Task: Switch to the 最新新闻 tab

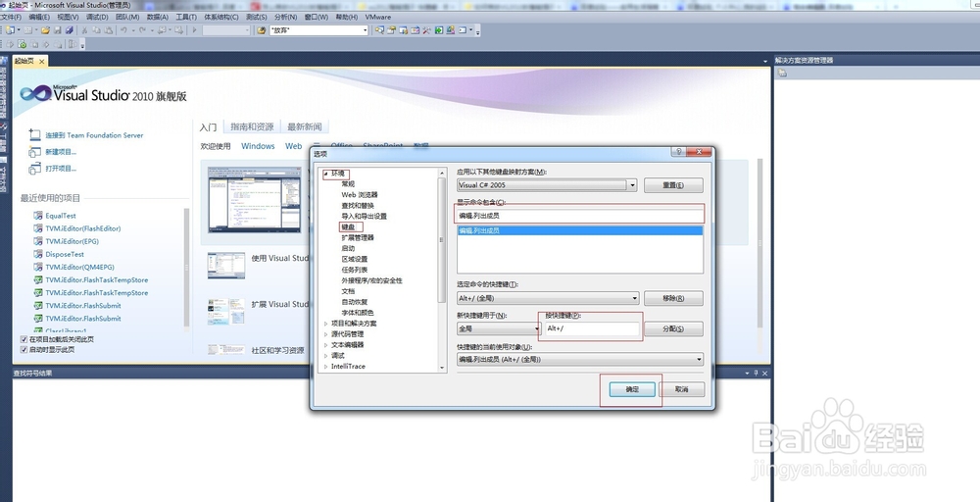Action: [305, 126]
